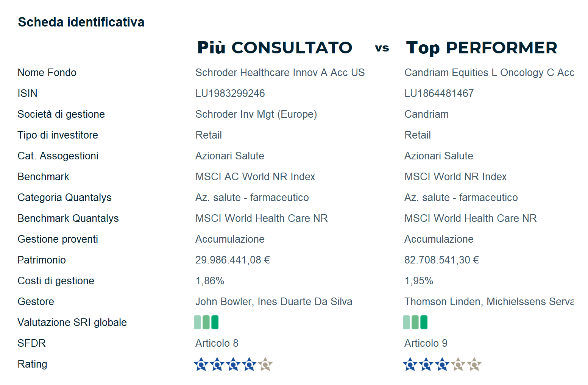Click the Articolo 9 SFDR value
Image resolution: width=588 pixels, height=385 pixels.
pyautogui.click(x=426, y=343)
